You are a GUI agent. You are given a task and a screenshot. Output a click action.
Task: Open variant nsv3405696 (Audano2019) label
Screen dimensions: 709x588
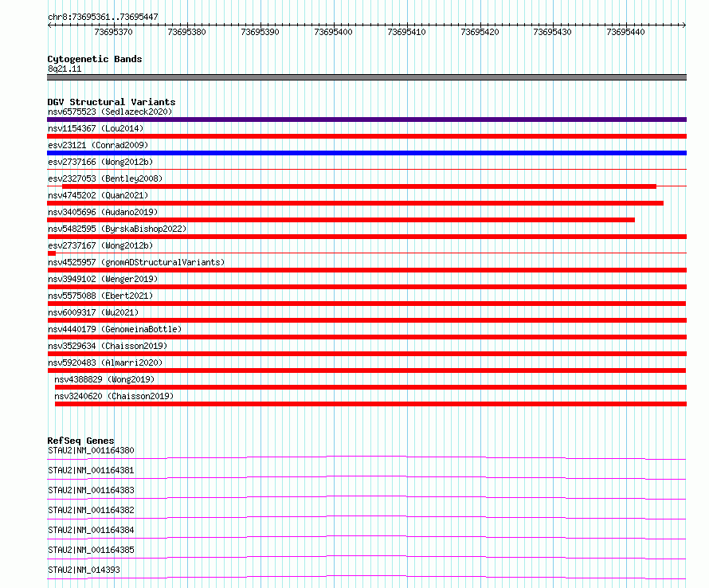[x=103, y=212]
